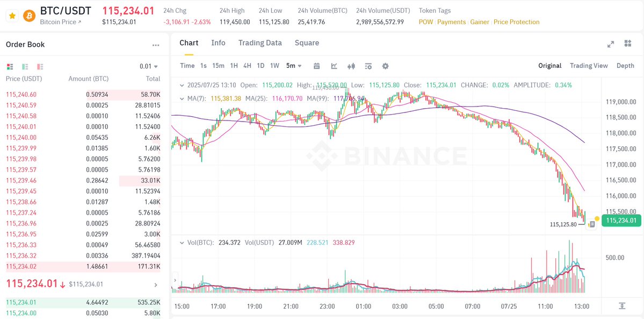Open the 0.01 price precision dropdown
644x319 pixels.
click(149, 66)
